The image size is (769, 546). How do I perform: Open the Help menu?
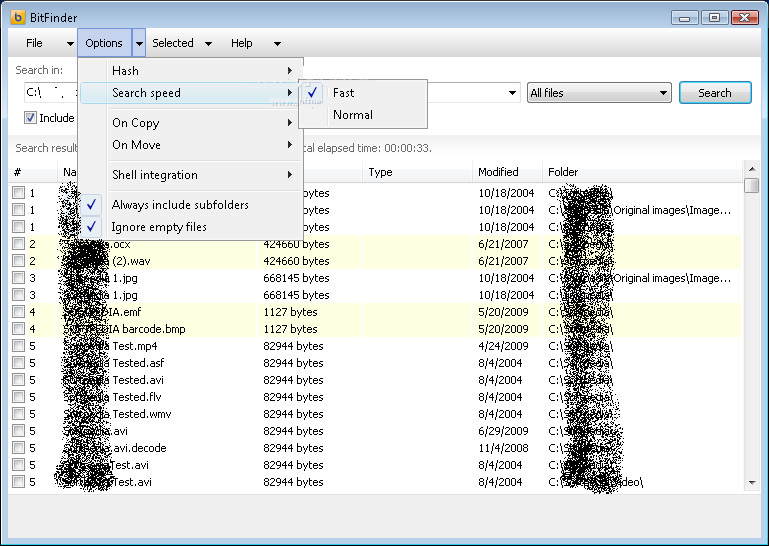point(242,43)
